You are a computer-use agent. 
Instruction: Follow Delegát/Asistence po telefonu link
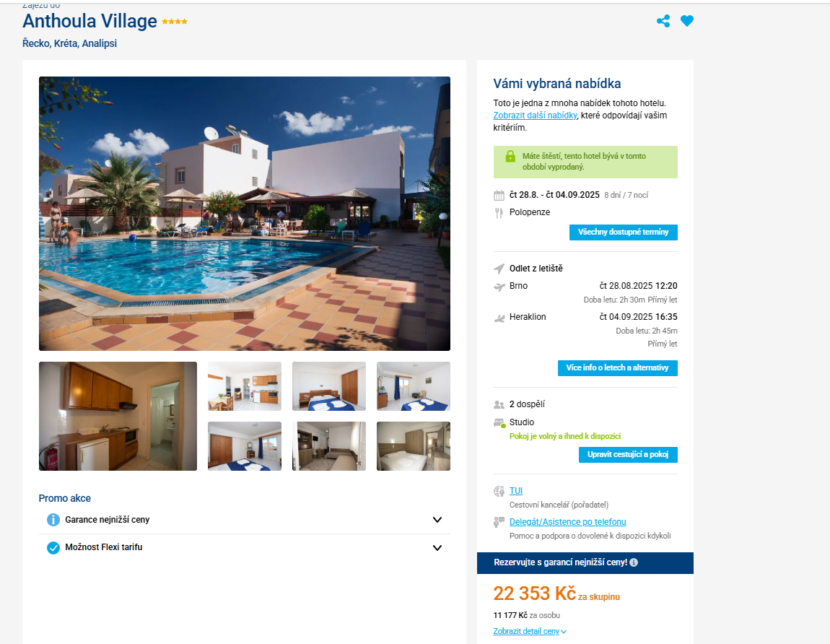tap(568, 522)
